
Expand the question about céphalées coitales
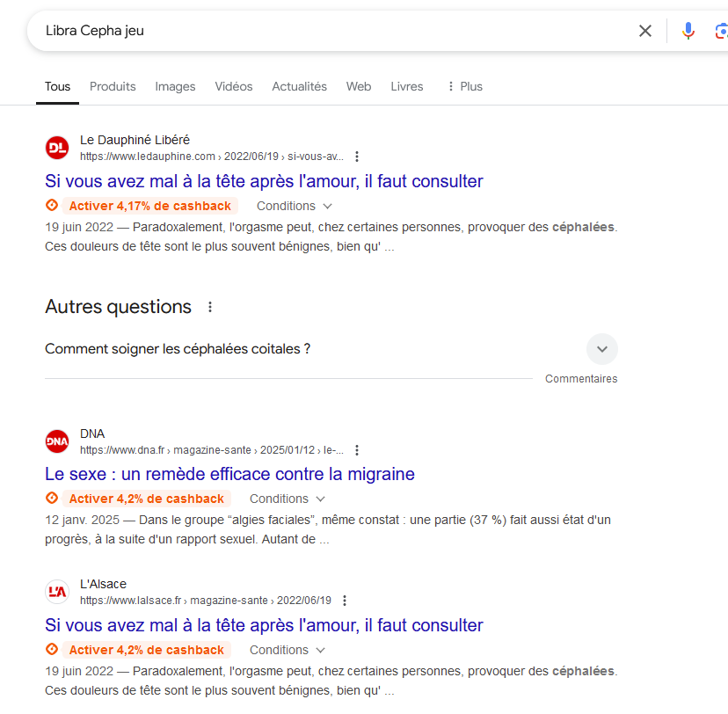pyautogui.click(x=331, y=349)
